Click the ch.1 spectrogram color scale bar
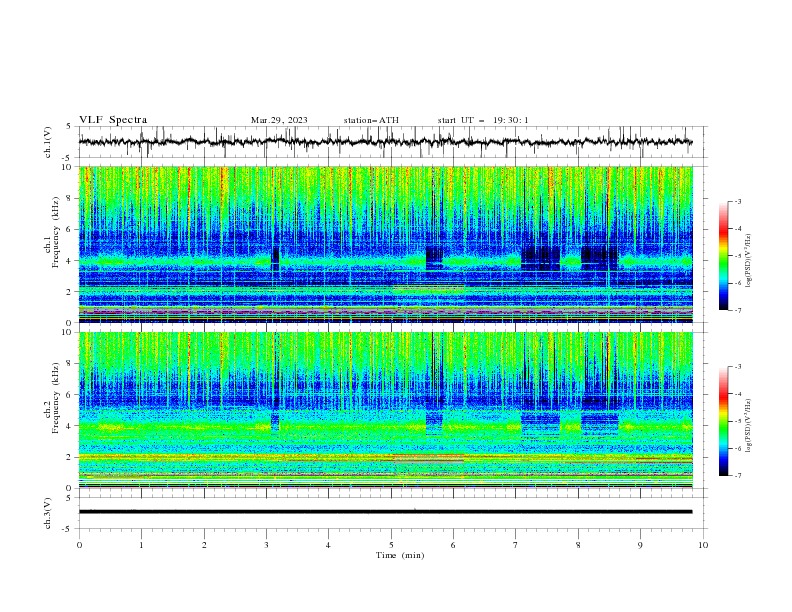 724,255
